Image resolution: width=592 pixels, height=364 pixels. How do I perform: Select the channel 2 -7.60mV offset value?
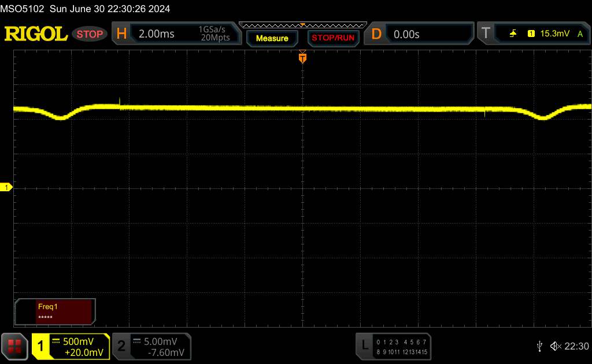click(x=166, y=352)
